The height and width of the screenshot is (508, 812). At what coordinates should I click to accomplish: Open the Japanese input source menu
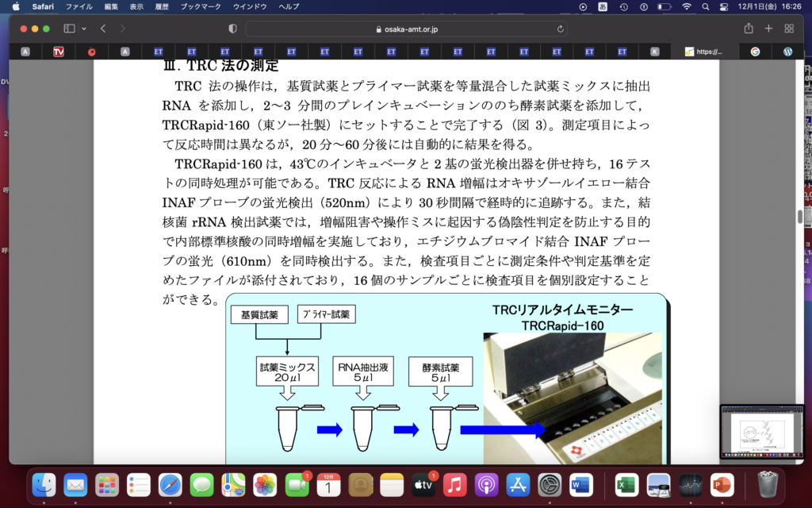(x=603, y=6)
